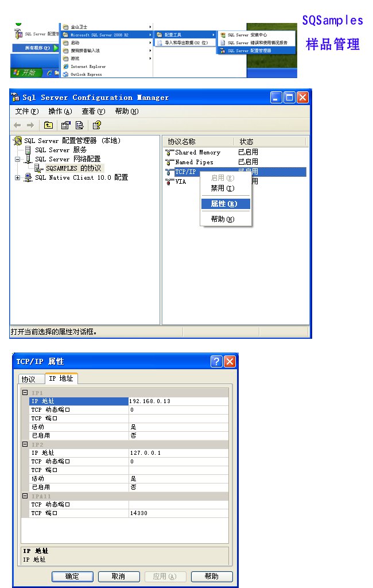Screen dimensions: 373x588
Task: Click the IP1 已启用 value 否
Action: [178, 436]
